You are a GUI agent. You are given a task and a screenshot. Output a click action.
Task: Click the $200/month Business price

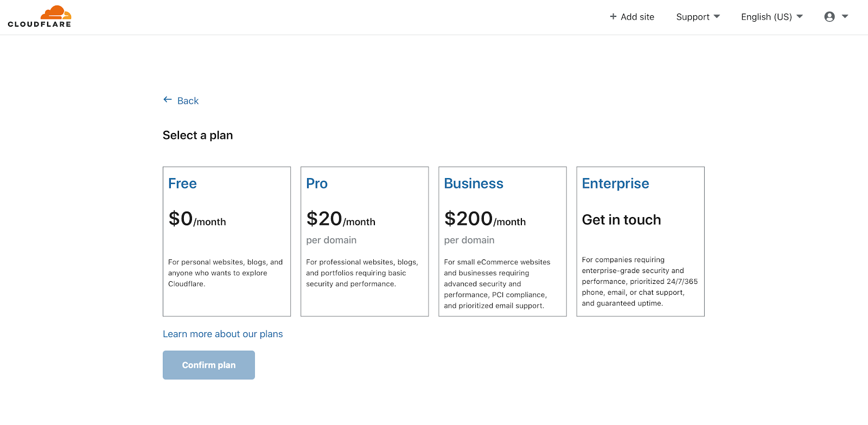(484, 219)
